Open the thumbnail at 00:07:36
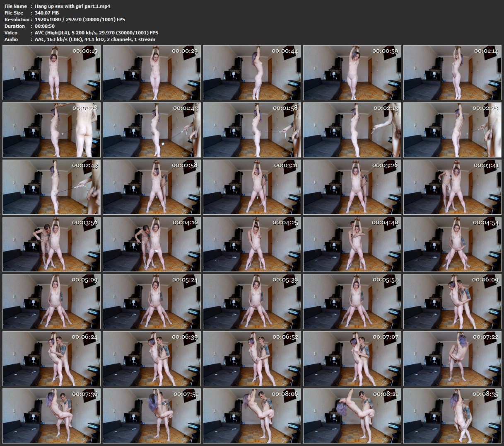504x446 pixels. click(51, 416)
